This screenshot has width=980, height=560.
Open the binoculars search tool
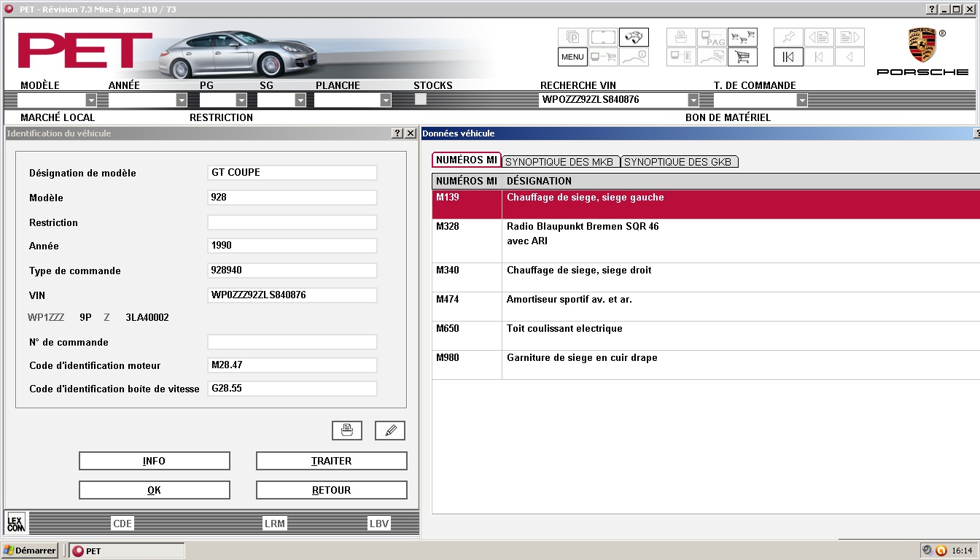[634, 37]
